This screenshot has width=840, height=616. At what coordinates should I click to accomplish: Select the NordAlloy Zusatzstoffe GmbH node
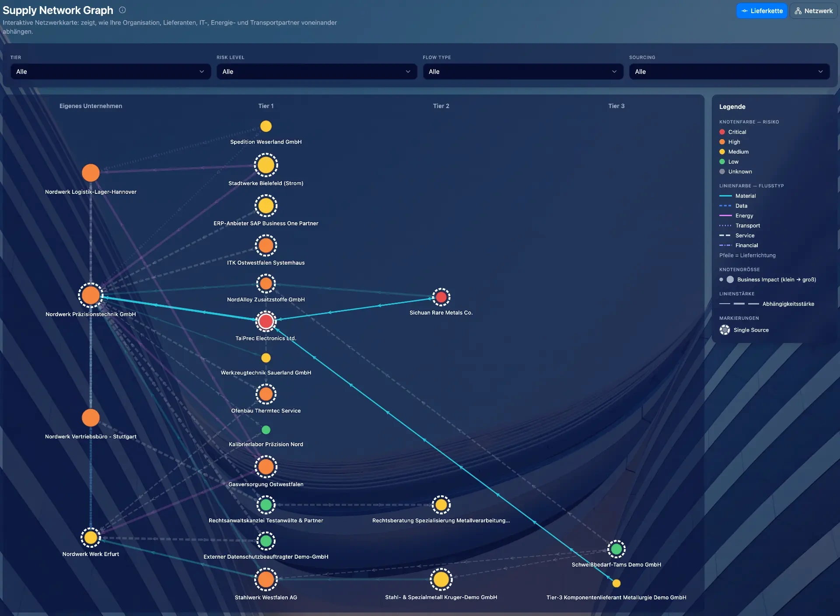coord(266,284)
